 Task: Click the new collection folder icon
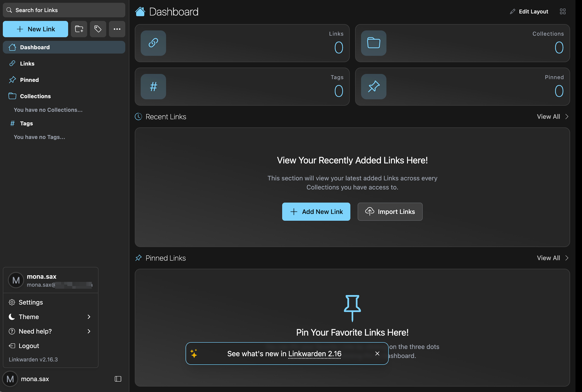click(x=79, y=29)
